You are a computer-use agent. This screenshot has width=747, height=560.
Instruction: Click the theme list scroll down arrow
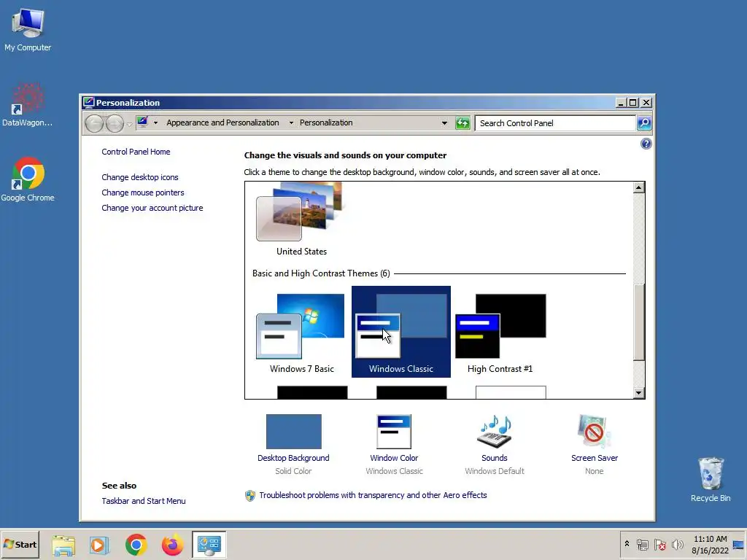639,393
